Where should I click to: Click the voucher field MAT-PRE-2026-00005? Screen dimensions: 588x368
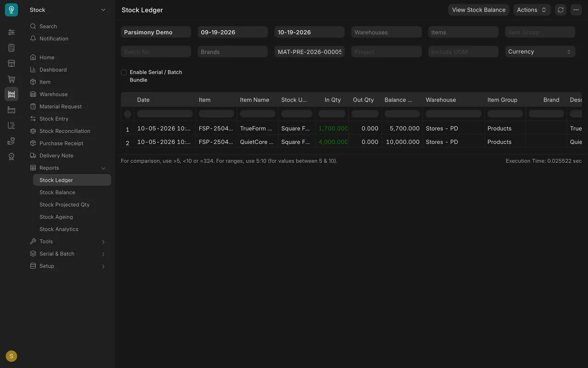[310, 52]
